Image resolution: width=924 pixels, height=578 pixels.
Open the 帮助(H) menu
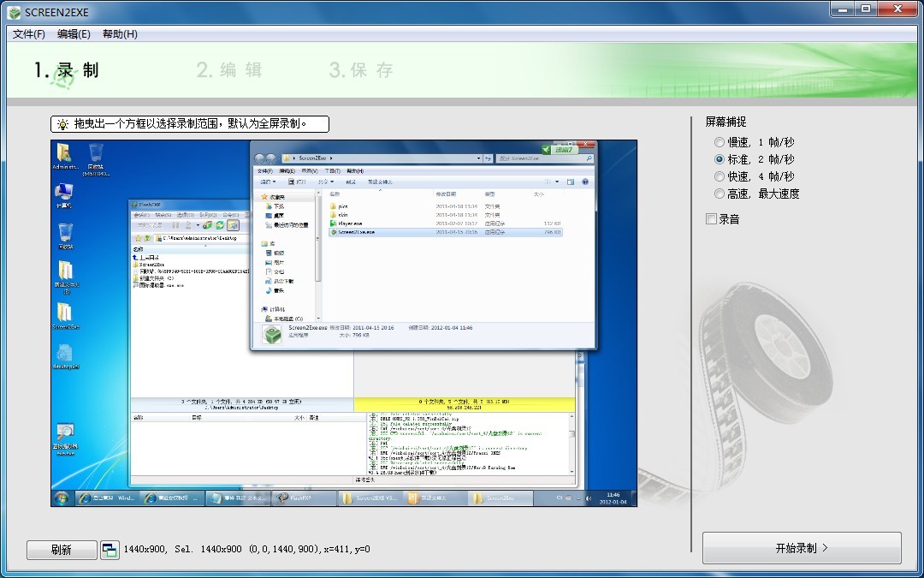[x=120, y=34]
